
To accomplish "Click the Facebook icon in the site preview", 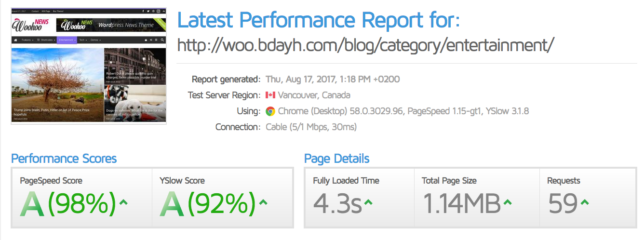I will pos(143,11).
